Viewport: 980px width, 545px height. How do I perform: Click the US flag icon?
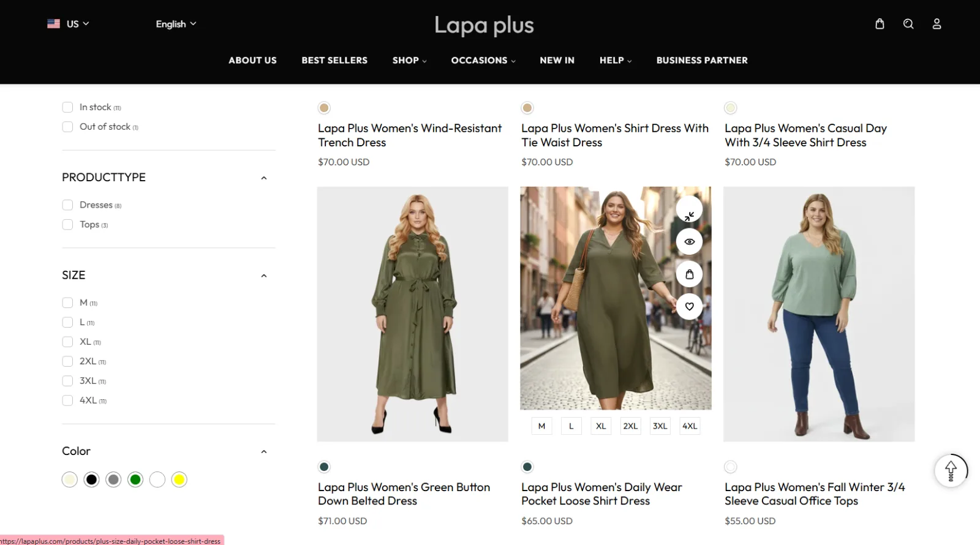(54, 24)
